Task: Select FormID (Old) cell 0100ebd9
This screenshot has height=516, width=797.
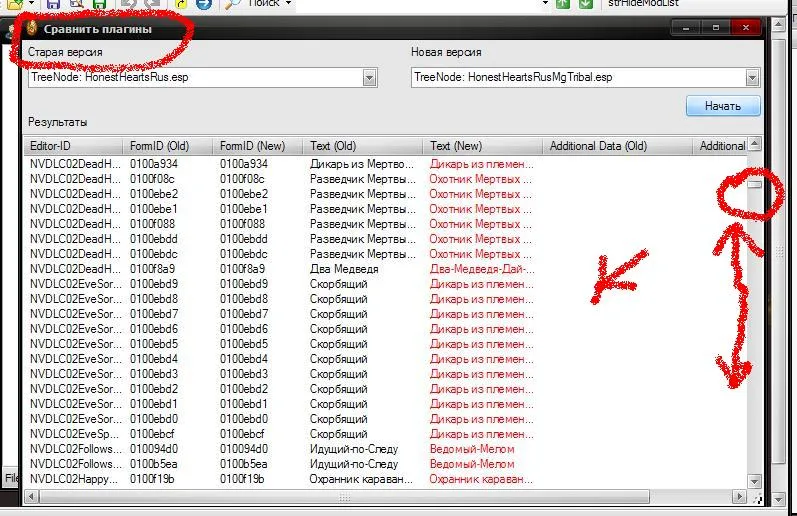Action: [x=154, y=284]
